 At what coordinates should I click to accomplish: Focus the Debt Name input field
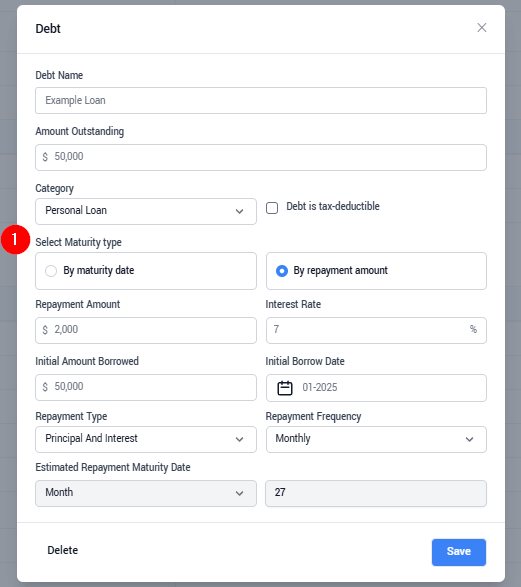click(261, 101)
